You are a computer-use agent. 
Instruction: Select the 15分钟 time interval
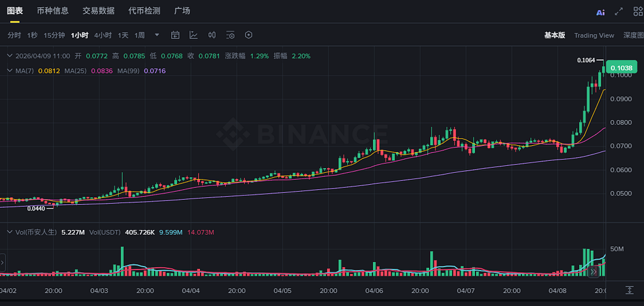[54, 35]
